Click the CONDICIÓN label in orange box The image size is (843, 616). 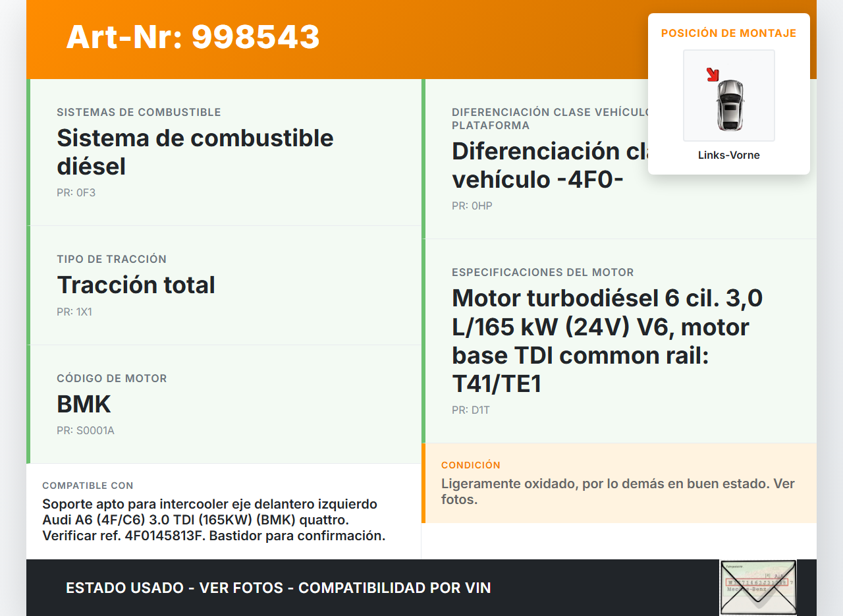tap(470, 465)
